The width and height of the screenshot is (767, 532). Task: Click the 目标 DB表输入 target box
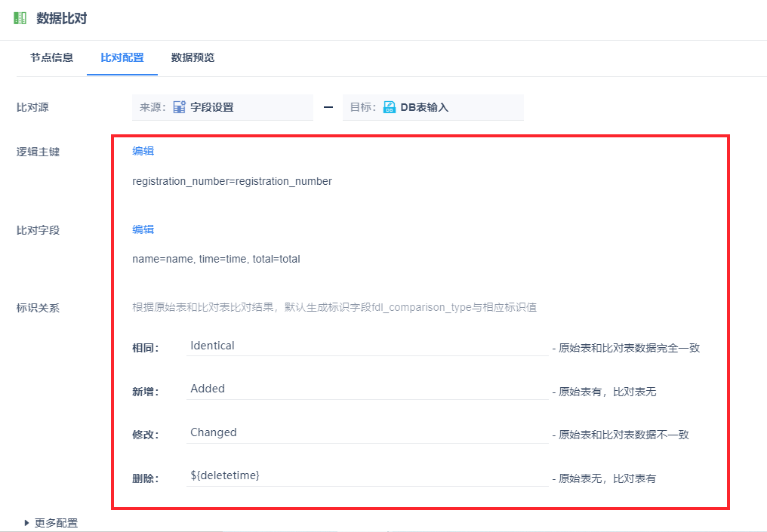point(433,107)
